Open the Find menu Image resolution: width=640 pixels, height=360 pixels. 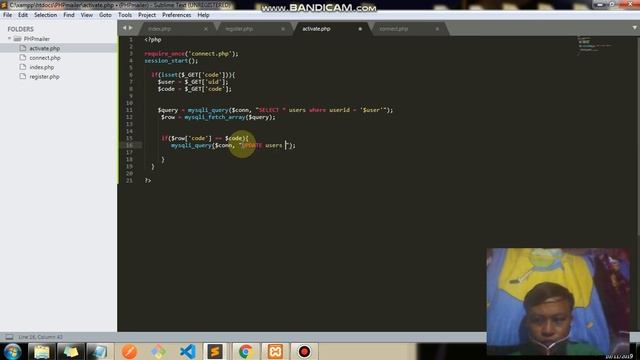69,15
